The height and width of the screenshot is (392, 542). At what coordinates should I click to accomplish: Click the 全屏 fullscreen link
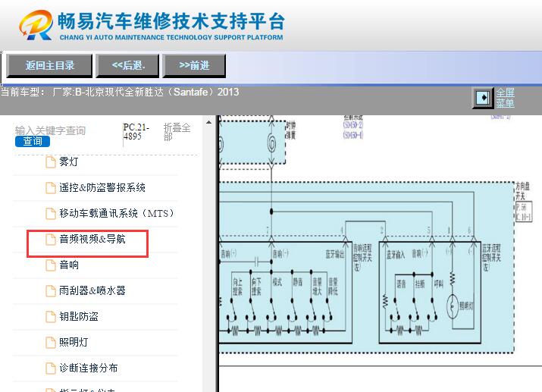tap(506, 93)
